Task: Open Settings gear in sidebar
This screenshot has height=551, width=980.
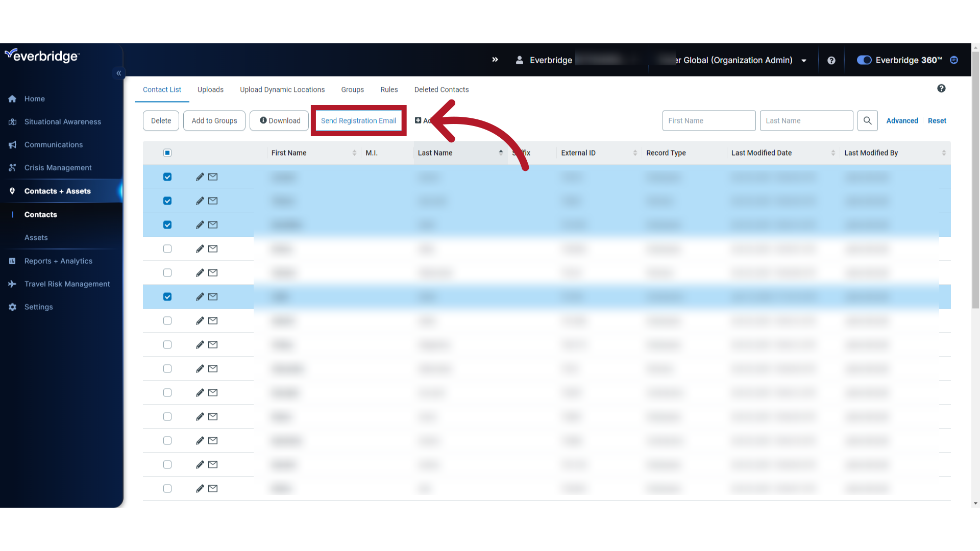Action: click(x=13, y=307)
